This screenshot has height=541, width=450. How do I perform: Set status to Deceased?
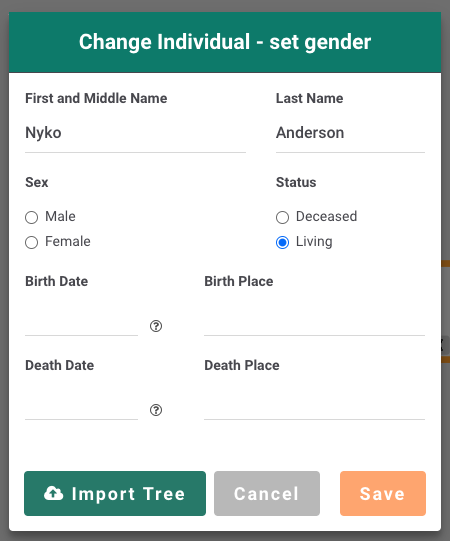[x=282, y=217]
